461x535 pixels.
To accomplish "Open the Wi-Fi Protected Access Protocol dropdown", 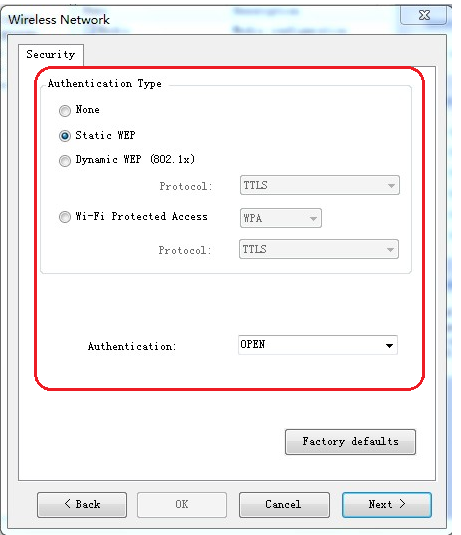I will (319, 249).
